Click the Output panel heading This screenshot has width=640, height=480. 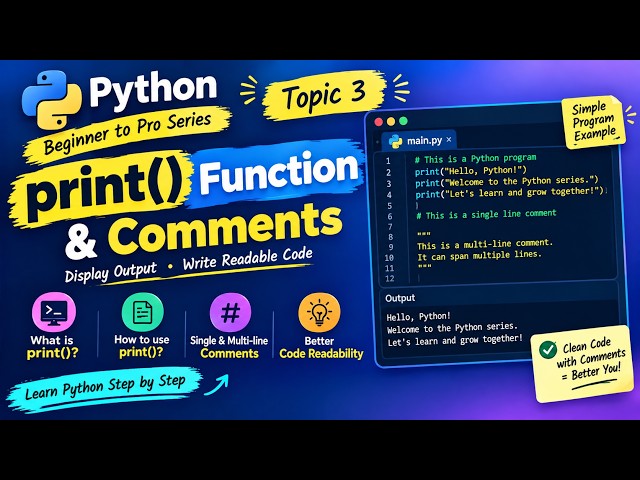(400, 298)
